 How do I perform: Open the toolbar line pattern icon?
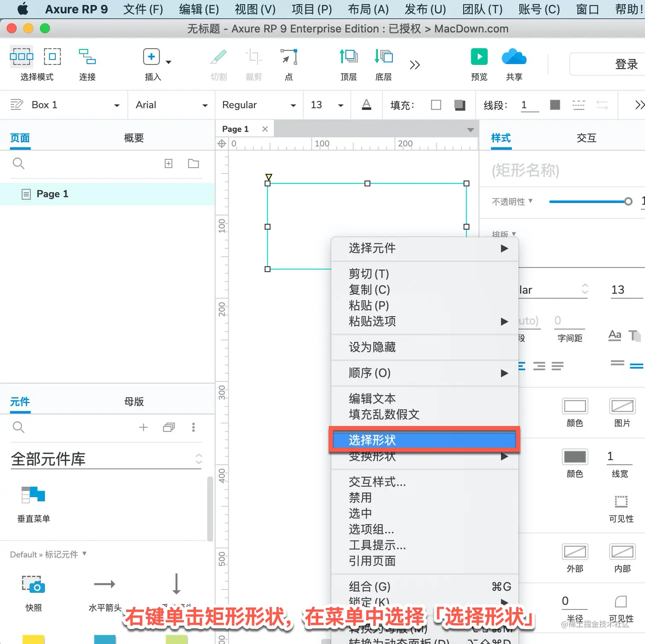coord(578,105)
